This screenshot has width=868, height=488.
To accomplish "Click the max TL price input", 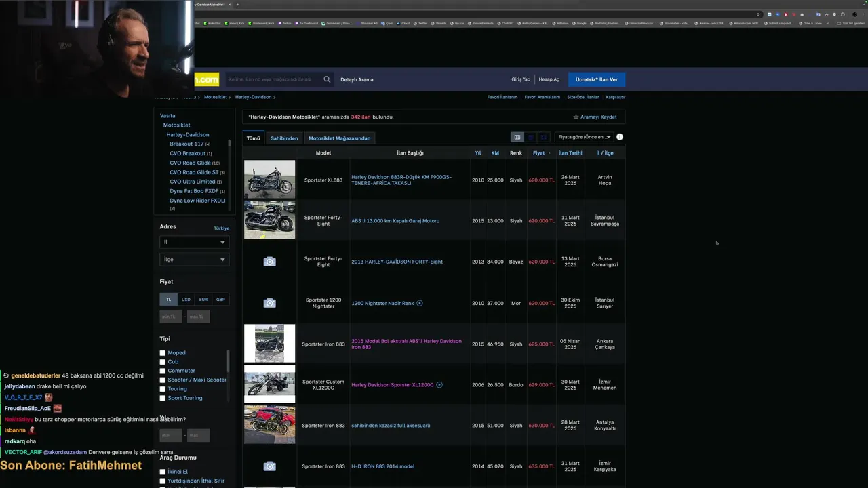I will [x=198, y=317].
